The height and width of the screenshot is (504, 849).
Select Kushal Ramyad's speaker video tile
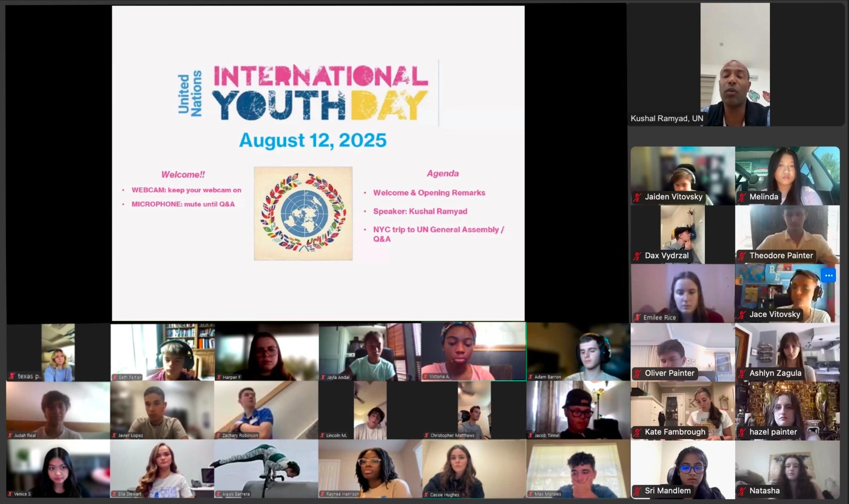(735, 65)
